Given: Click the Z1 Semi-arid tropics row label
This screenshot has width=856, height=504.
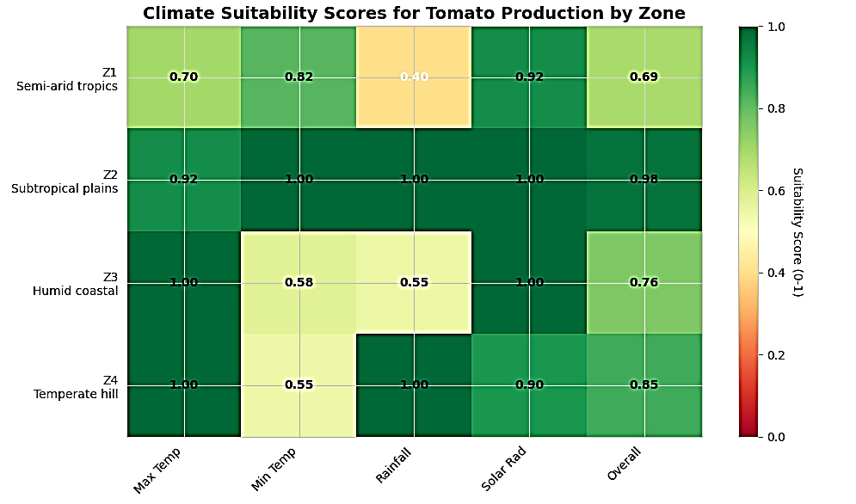Looking at the screenshot, I should pos(67,79).
